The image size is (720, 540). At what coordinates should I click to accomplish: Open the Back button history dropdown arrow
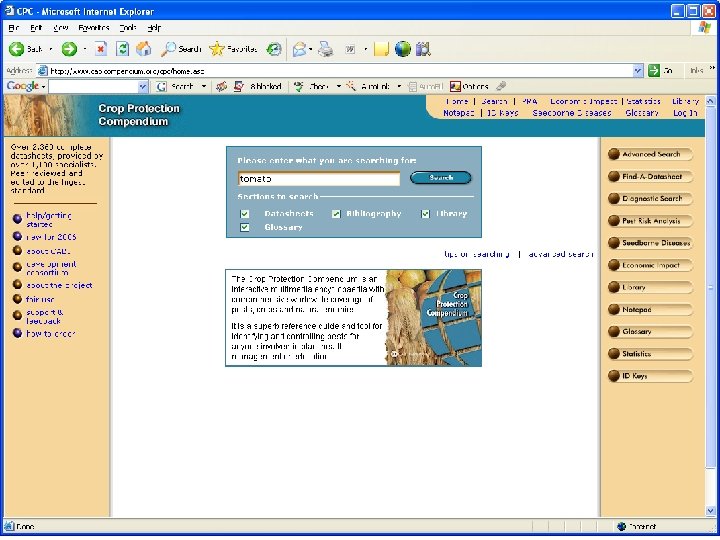coord(51,49)
